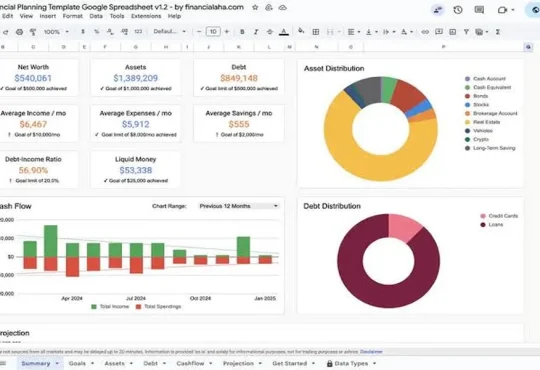Image resolution: width=540 pixels, height=370 pixels.
Task: Star this spreadsheet document
Action: 255,7
